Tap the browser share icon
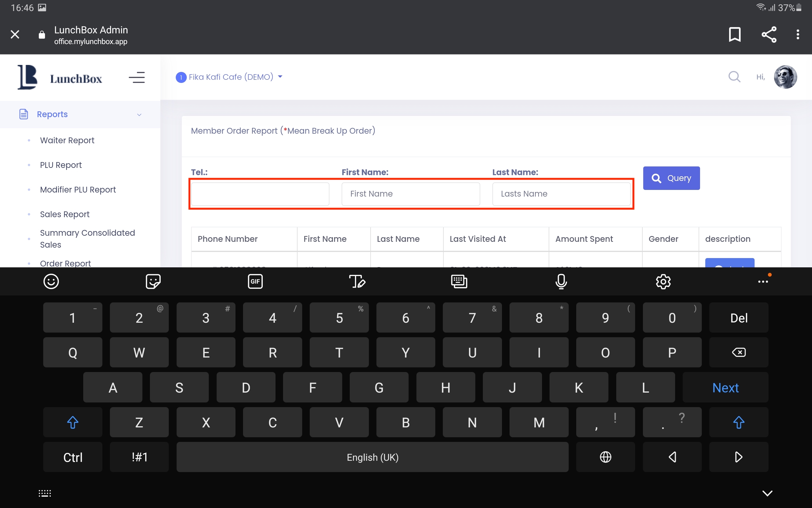 (x=769, y=34)
